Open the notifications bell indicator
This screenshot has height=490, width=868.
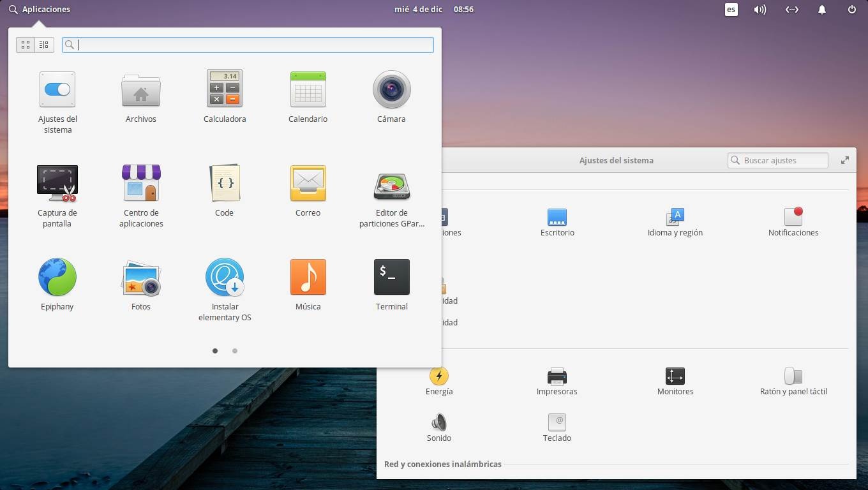[x=822, y=10]
